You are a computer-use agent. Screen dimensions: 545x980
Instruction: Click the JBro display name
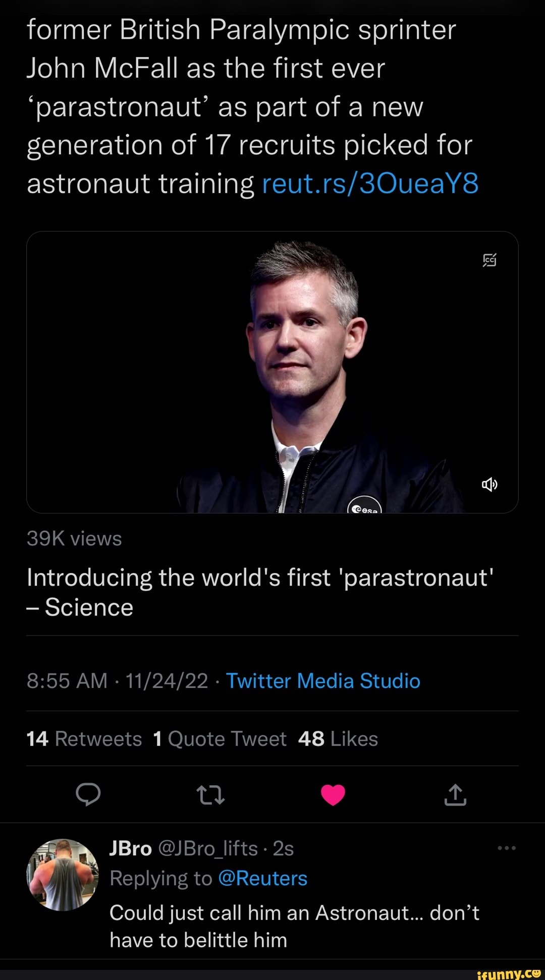[x=131, y=848]
